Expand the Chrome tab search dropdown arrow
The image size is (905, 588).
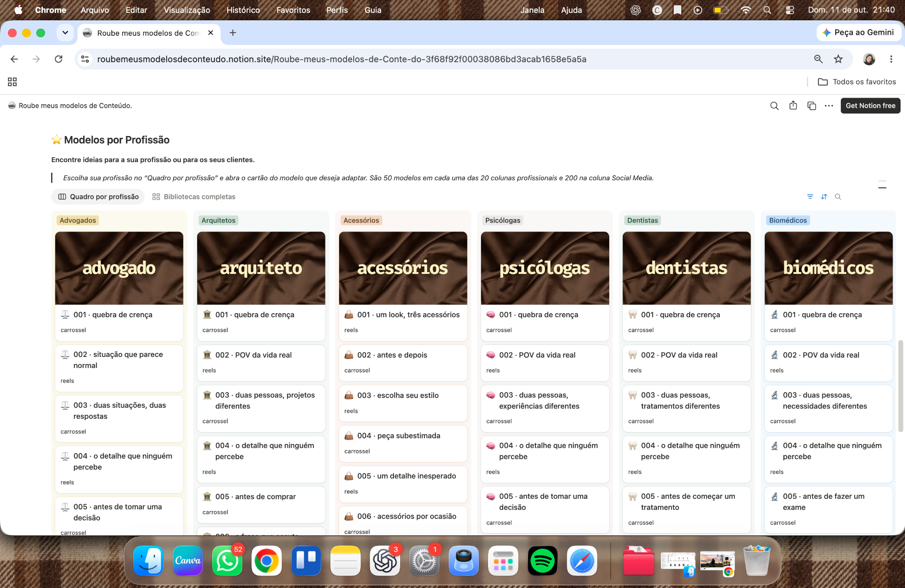coord(65,33)
